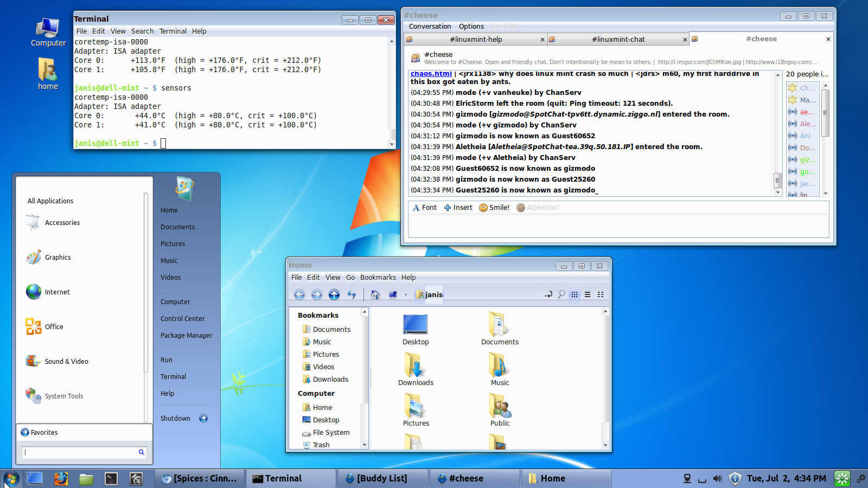868x488 pixels.
Task: Launch the file manager from taskbar launcher
Action: click(x=86, y=478)
